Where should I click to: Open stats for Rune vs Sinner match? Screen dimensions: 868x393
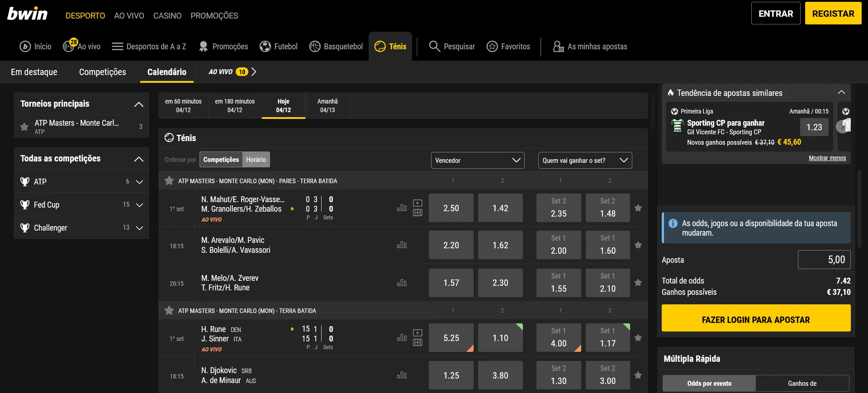(402, 338)
